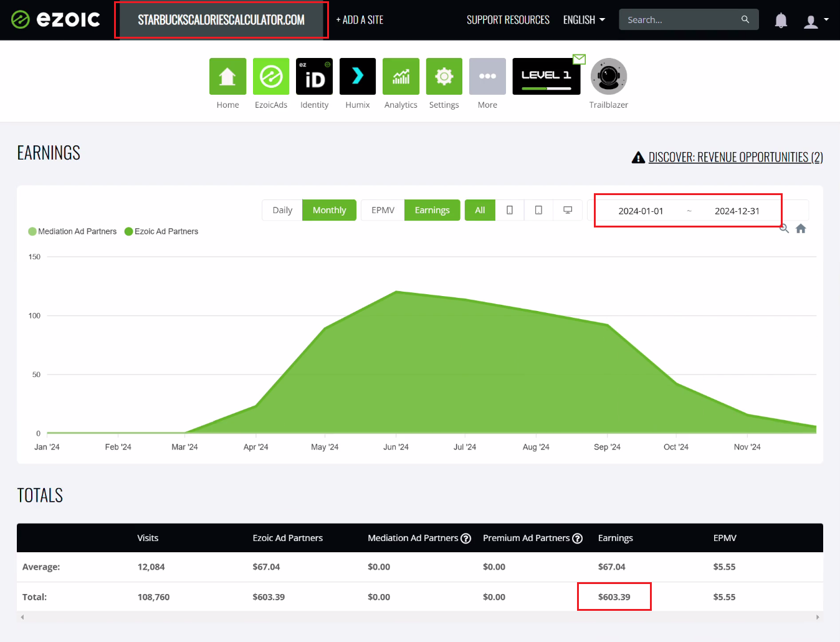Click the Add a Site link
This screenshot has width=840, height=642.
pyautogui.click(x=360, y=20)
